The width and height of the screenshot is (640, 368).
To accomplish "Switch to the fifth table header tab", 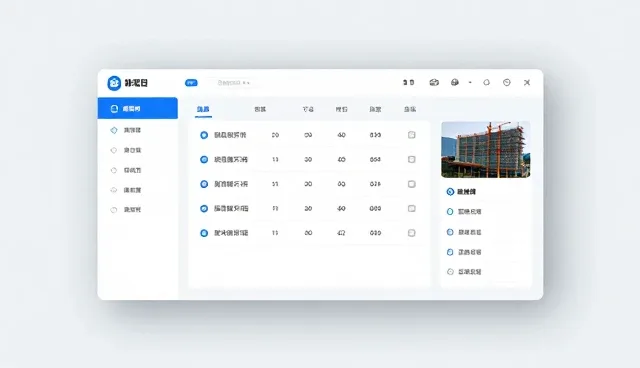I will [x=375, y=109].
